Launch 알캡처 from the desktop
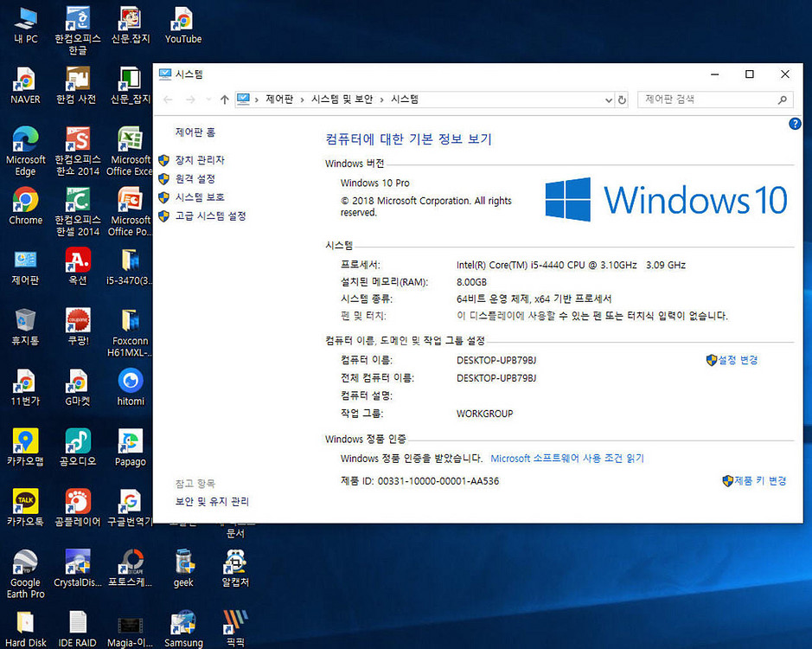This screenshot has height=649, width=812. [235, 569]
